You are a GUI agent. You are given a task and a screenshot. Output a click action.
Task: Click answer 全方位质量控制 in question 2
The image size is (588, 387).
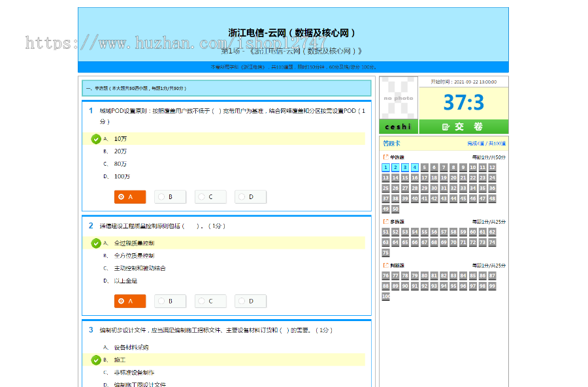(134, 256)
